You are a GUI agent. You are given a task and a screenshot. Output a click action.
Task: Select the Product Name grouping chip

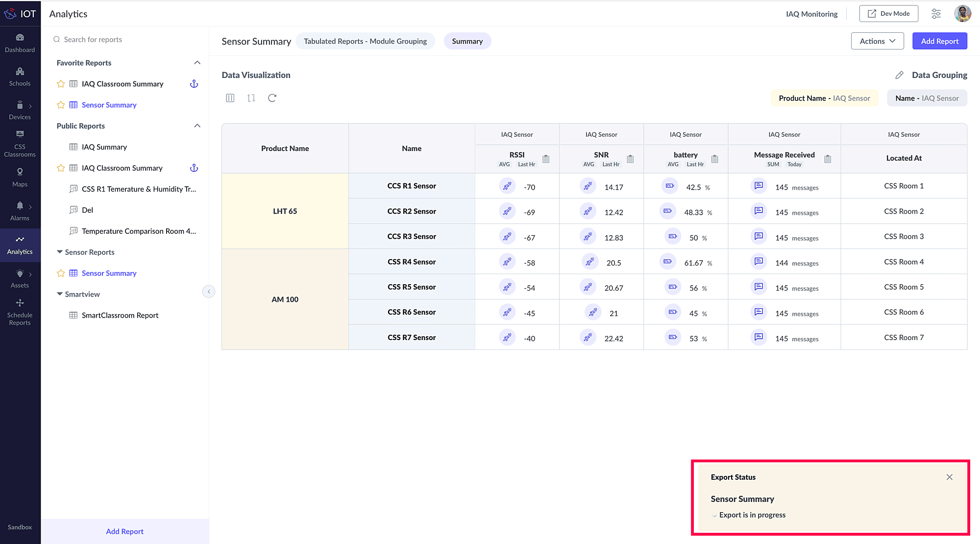coord(824,98)
